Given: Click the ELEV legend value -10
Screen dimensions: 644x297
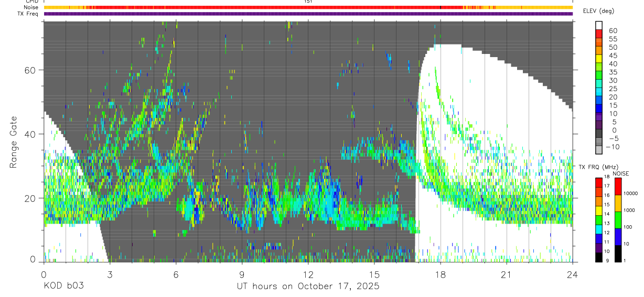Looking at the screenshot, I should [613, 147].
